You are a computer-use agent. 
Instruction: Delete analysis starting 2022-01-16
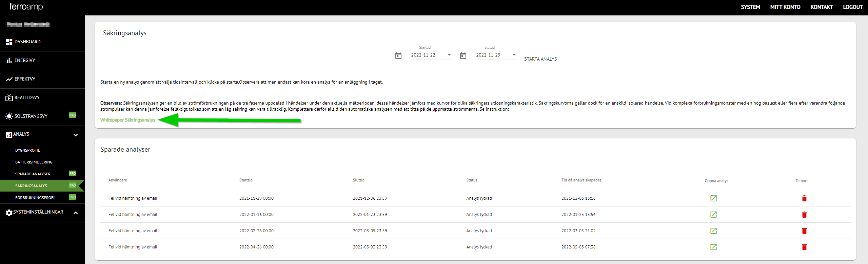(x=804, y=215)
